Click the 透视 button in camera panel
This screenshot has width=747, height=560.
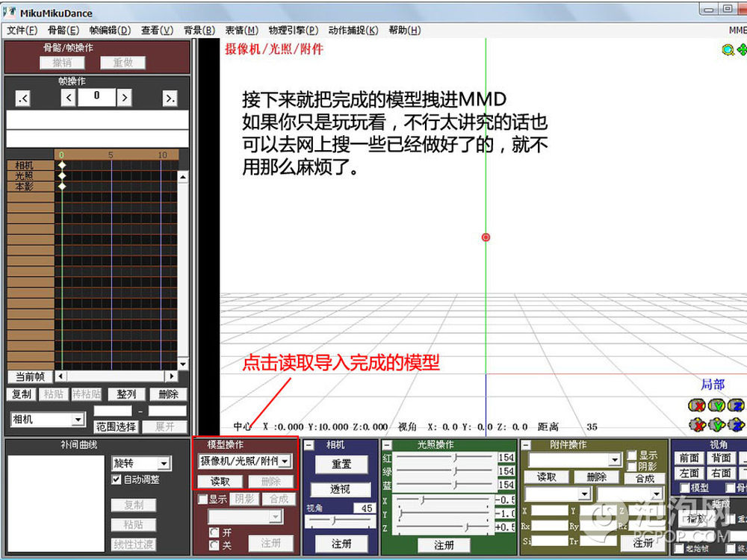pyautogui.click(x=340, y=490)
